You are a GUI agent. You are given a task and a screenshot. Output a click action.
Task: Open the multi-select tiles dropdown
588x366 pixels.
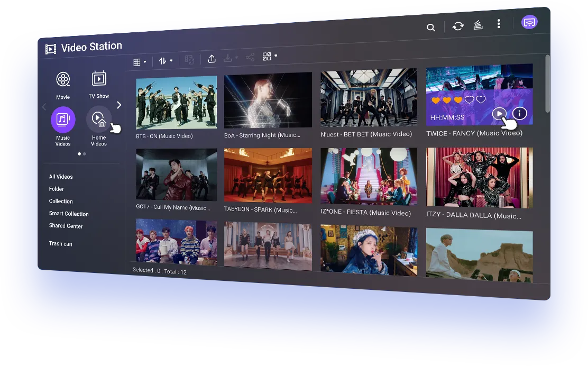pyautogui.click(x=270, y=56)
